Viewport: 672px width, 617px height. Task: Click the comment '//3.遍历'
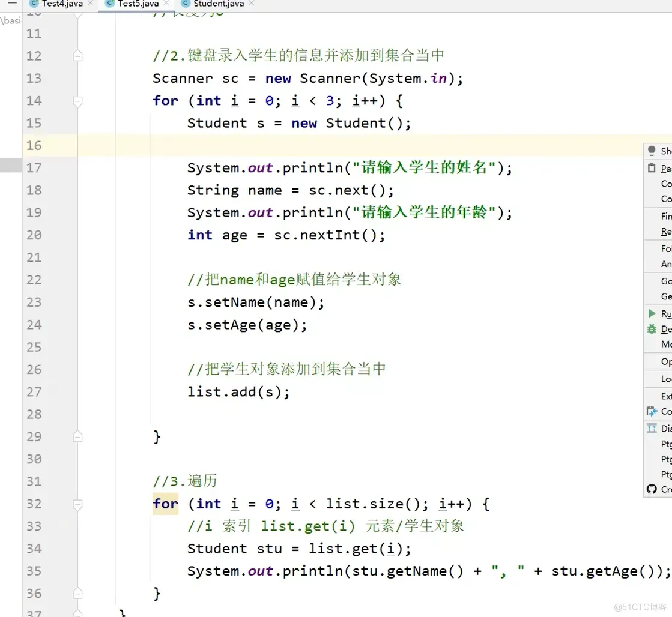185,481
